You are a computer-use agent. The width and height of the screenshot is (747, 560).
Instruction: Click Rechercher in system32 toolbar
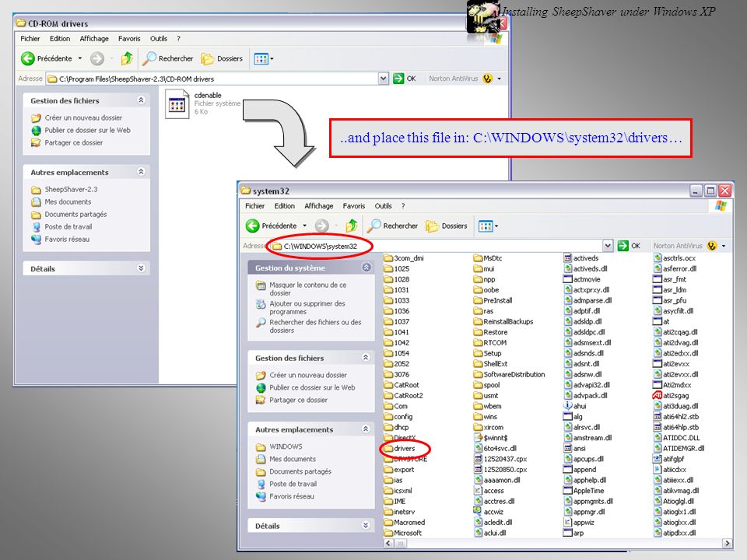393,226
